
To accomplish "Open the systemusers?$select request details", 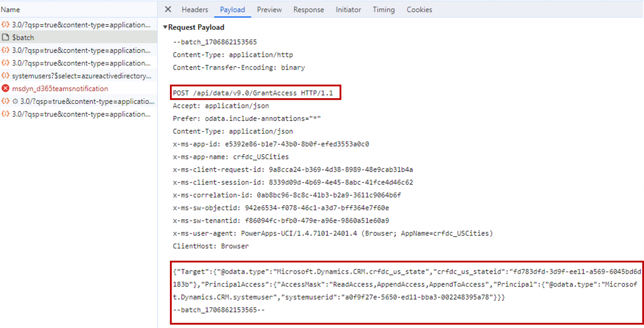I will coord(82,76).
